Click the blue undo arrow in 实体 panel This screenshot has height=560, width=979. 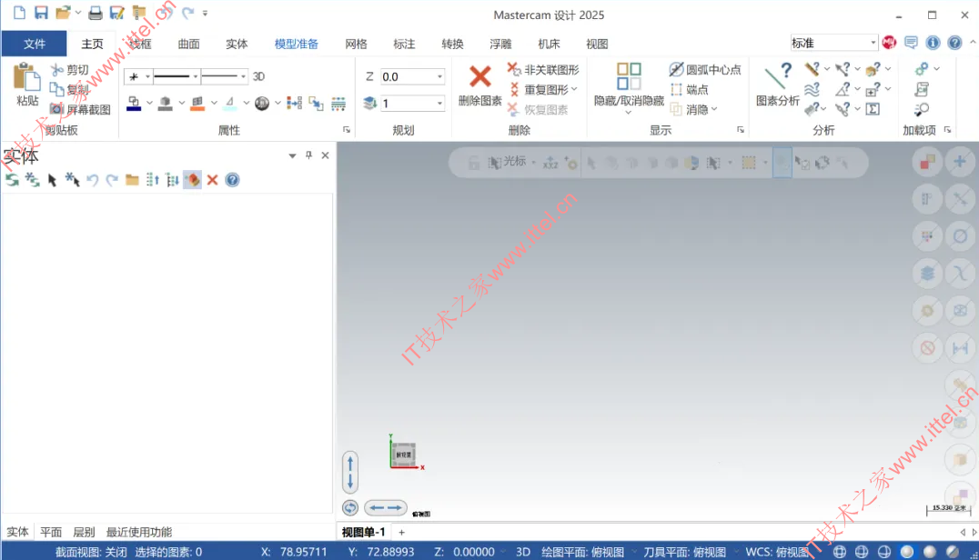(x=93, y=180)
